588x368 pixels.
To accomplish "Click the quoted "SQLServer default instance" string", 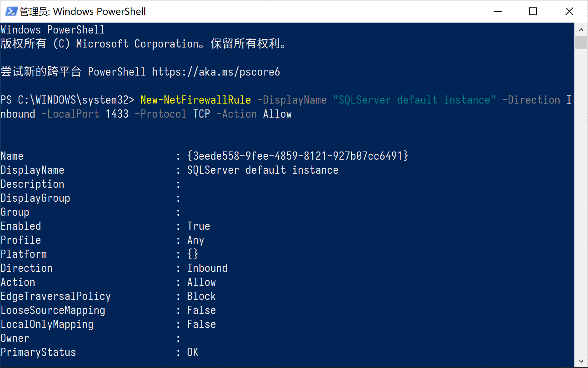I will click(x=414, y=100).
